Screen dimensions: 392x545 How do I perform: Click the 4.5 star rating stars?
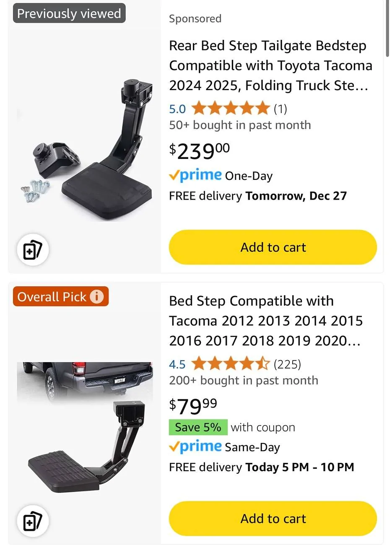point(230,364)
